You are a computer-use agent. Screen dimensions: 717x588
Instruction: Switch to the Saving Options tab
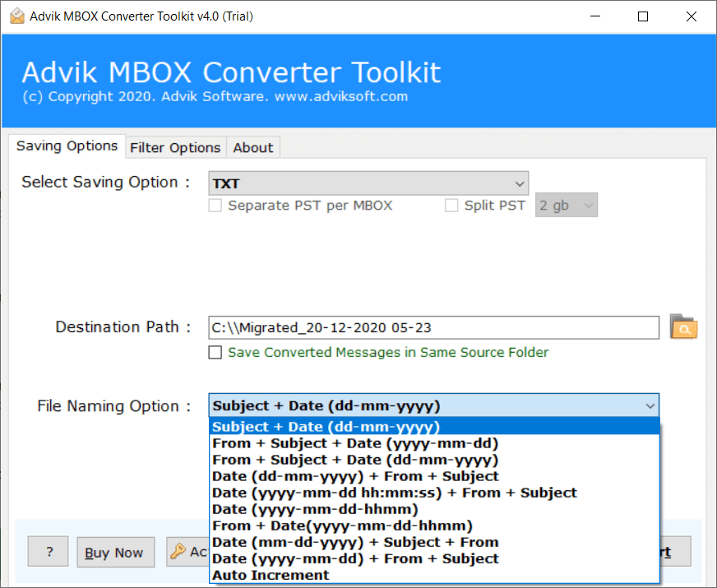click(67, 146)
